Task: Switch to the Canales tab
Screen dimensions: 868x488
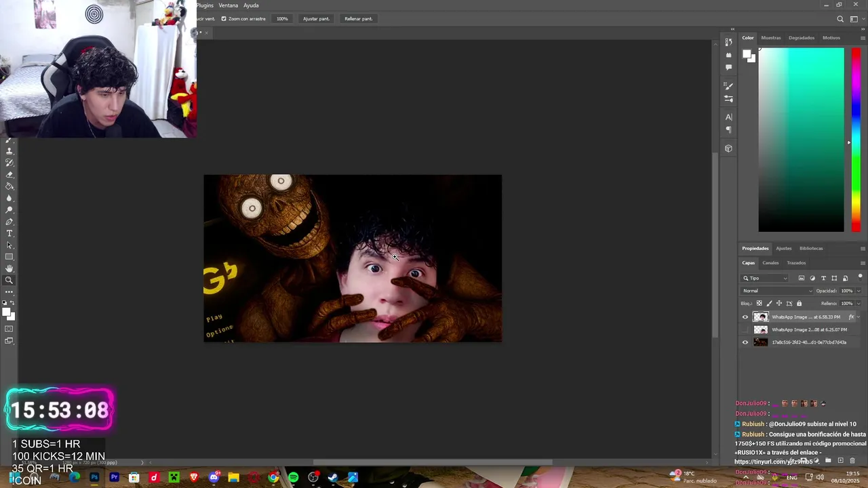Action: 770,263
